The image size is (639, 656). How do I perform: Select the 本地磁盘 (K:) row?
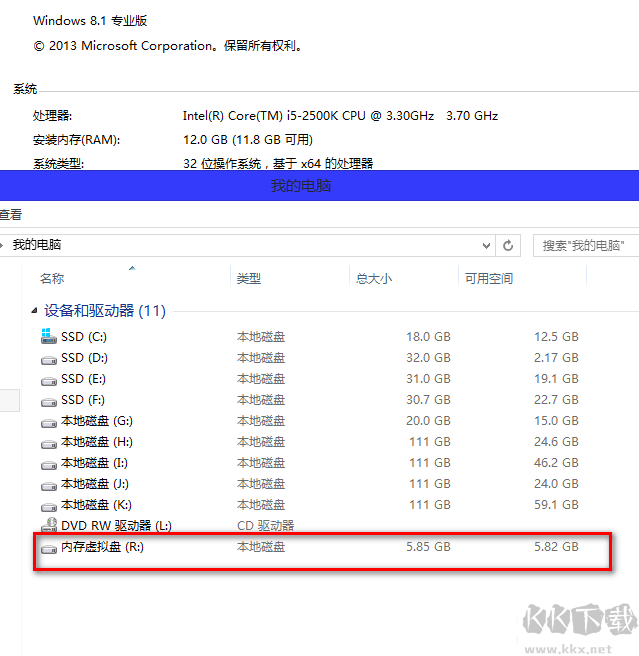pyautogui.click(x=96, y=505)
